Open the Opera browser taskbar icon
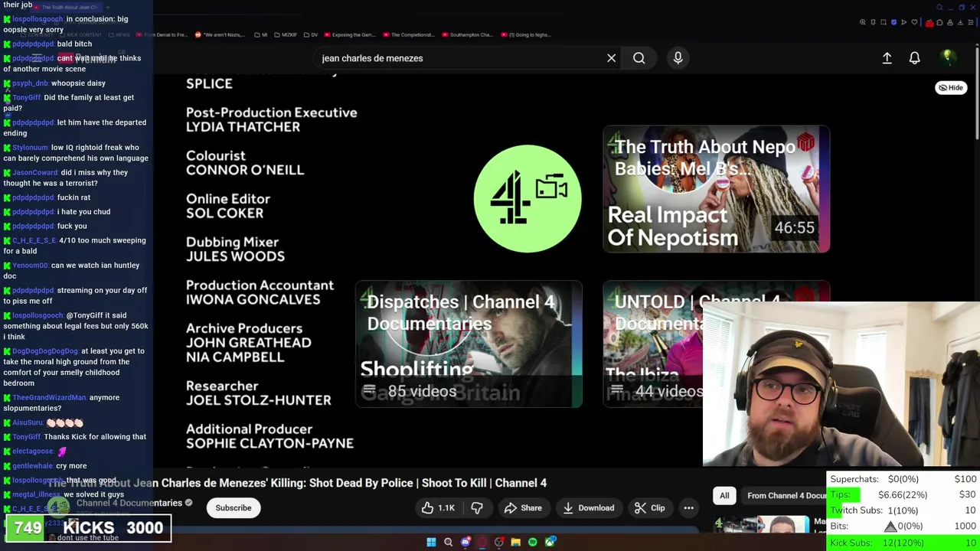 tap(482, 542)
